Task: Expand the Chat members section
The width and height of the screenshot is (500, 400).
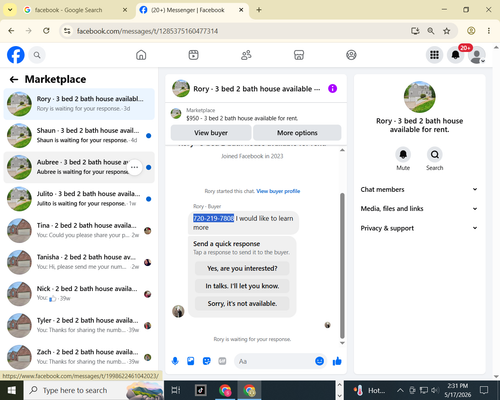Action: click(x=419, y=189)
